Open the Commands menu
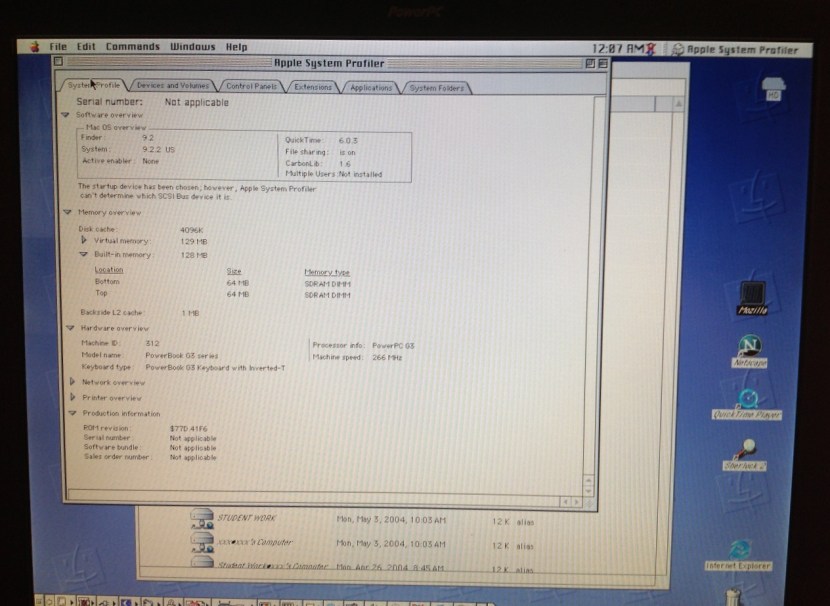The image size is (830, 606). [133, 46]
